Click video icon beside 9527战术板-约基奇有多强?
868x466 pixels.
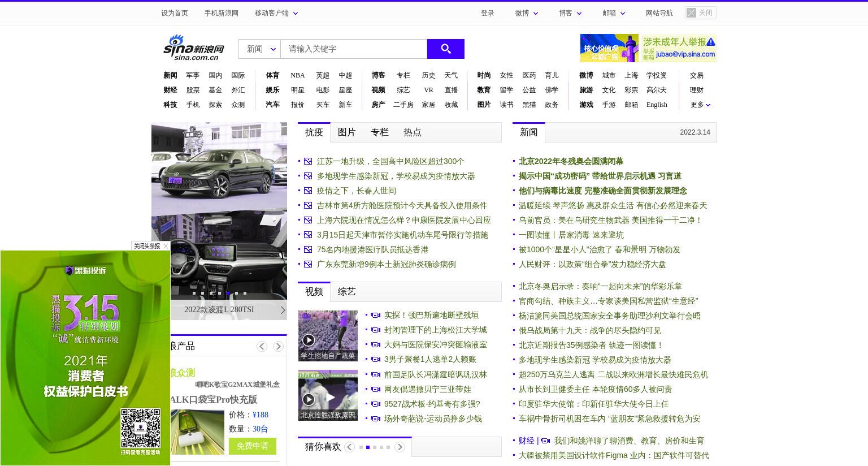click(375, 404)
